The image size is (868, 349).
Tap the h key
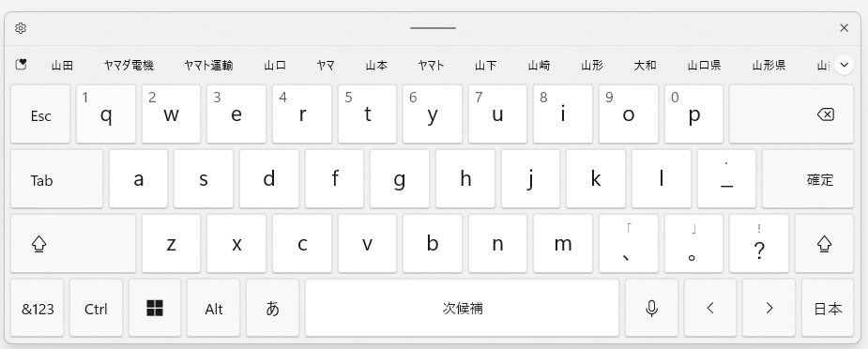pyautogui.click(x=465, y=178)
